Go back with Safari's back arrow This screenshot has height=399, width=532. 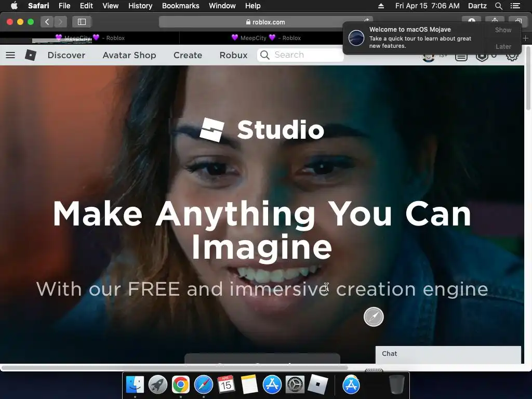click(47, 22)
